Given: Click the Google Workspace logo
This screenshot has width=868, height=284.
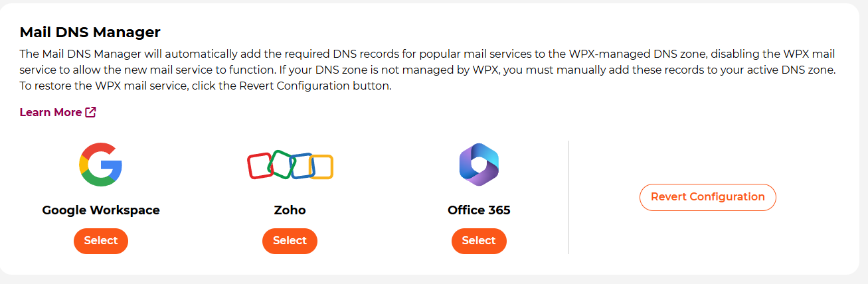Looking at the screenshot, I should click(x=100, y=164).
